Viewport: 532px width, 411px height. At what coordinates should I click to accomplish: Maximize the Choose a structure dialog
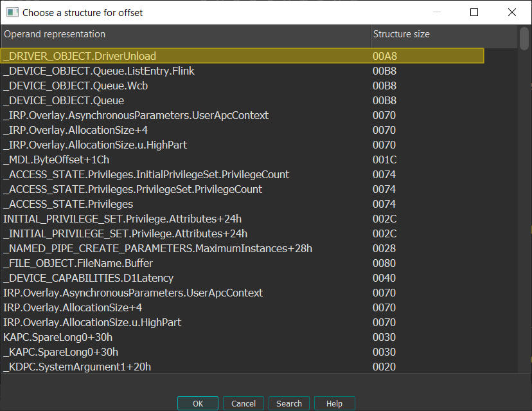(x=474, y=12)
